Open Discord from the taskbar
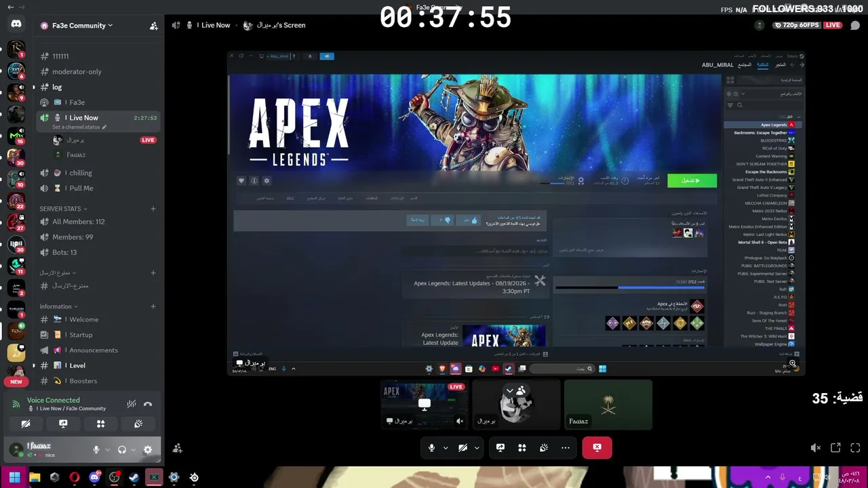The height and width of the screenshot is (488, 868). click(x=94, y=477)
